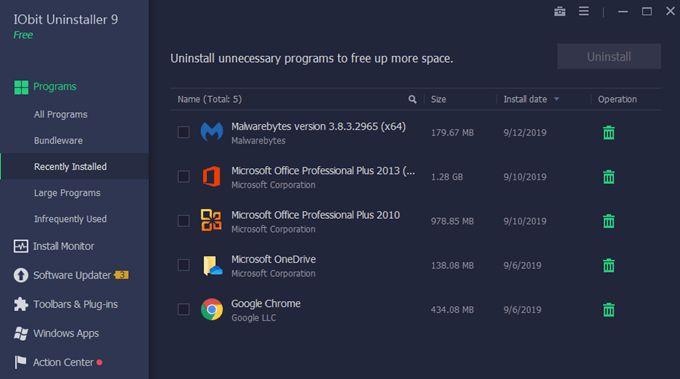Select the Microsoft Office Professional Plus 2010 row
The width and height of the screenshot is (680, 379).
point(415,221)
